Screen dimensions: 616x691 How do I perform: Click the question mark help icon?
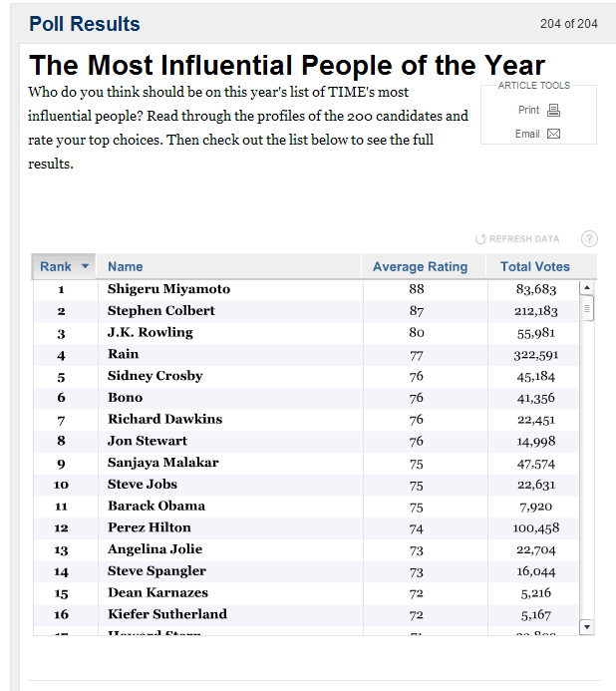pos(589,239)
